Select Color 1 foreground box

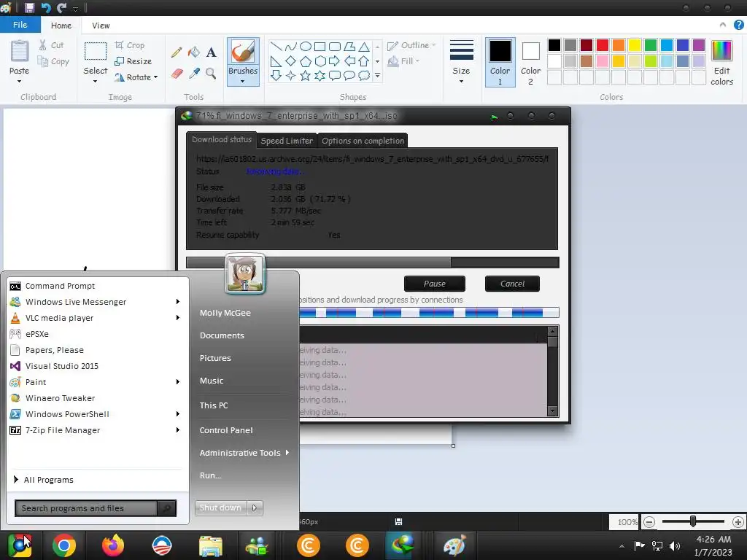(500, 63)
